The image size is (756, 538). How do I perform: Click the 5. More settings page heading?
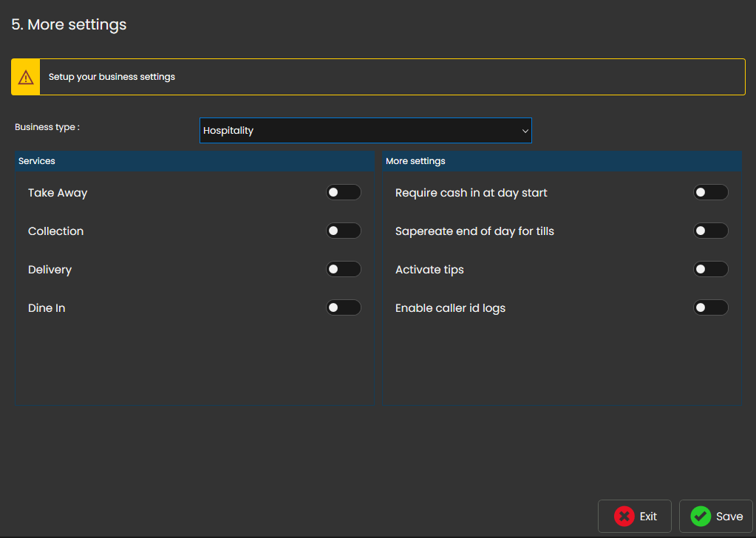coord(69,24)
